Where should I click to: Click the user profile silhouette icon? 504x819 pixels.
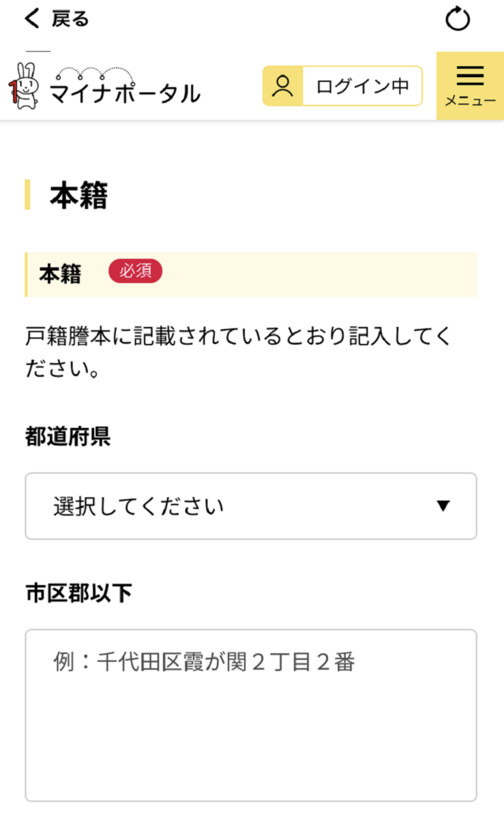(282, 86)
